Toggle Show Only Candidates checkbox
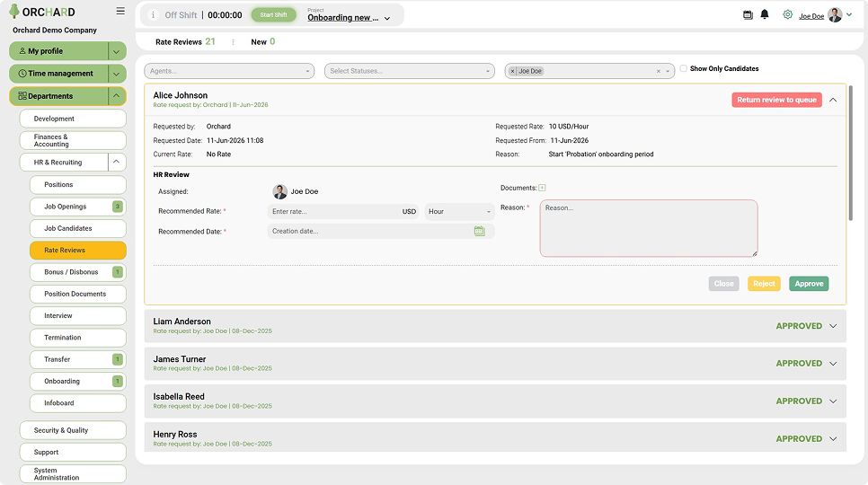The width and height of the screenshot is (868, 485). point(683,68)
